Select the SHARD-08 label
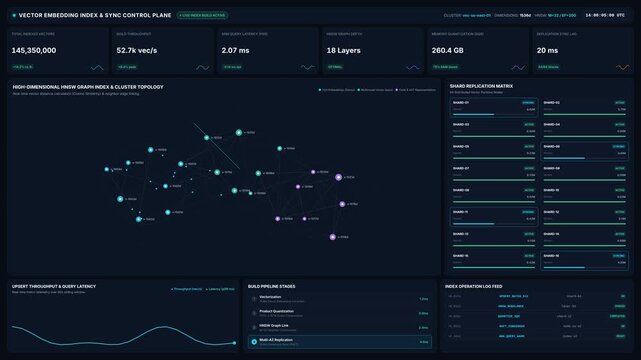The image size is (641, 360). pos(551,168)
